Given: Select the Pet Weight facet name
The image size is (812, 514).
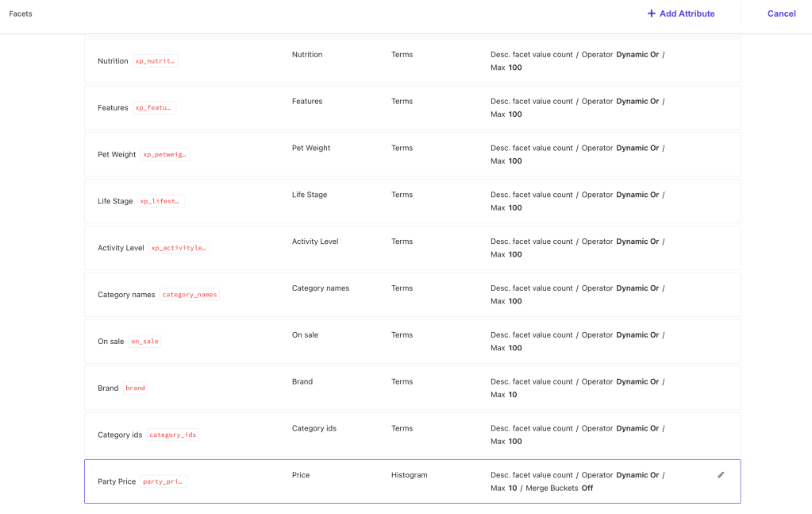Looking at the screenshot, I should point(117,155).
